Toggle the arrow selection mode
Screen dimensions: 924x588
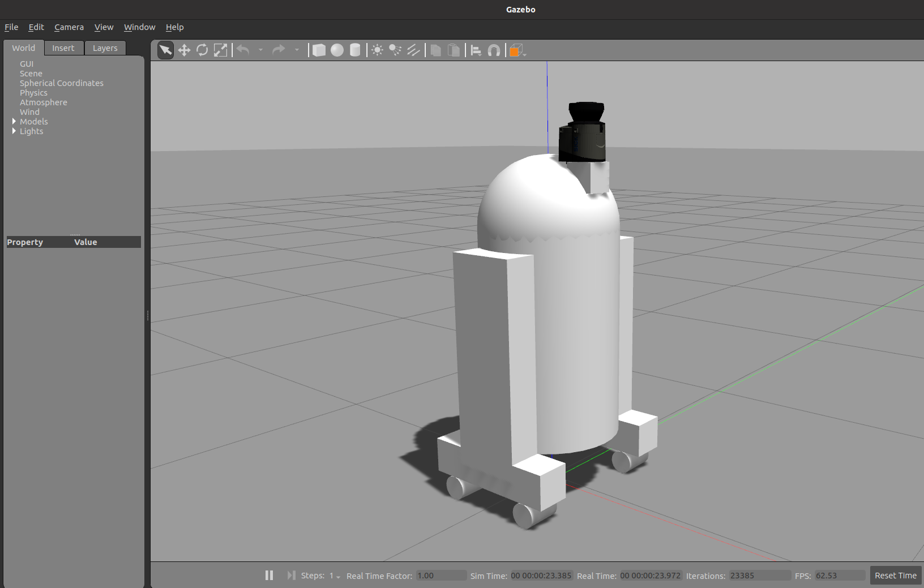(x=165, y=50)
